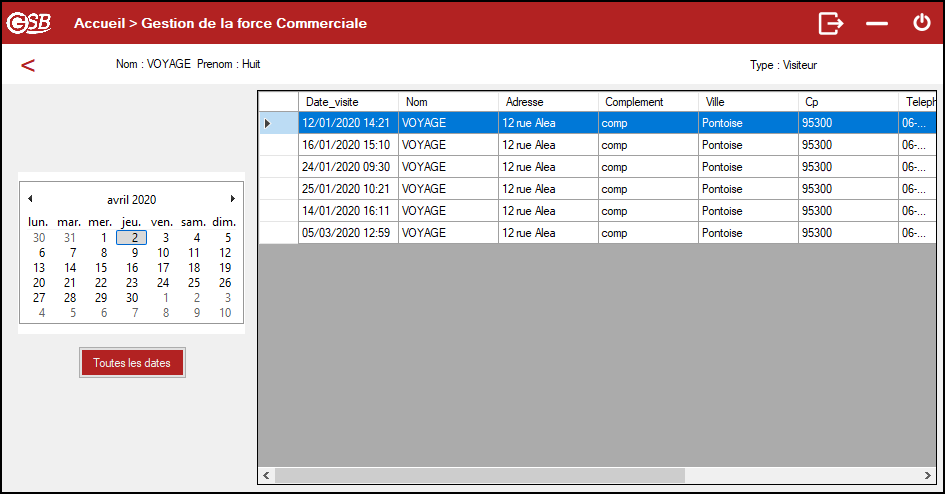Viewport: 945px width, 494px height.
Task: Select April 15 in the calendar
Action: 101,267
